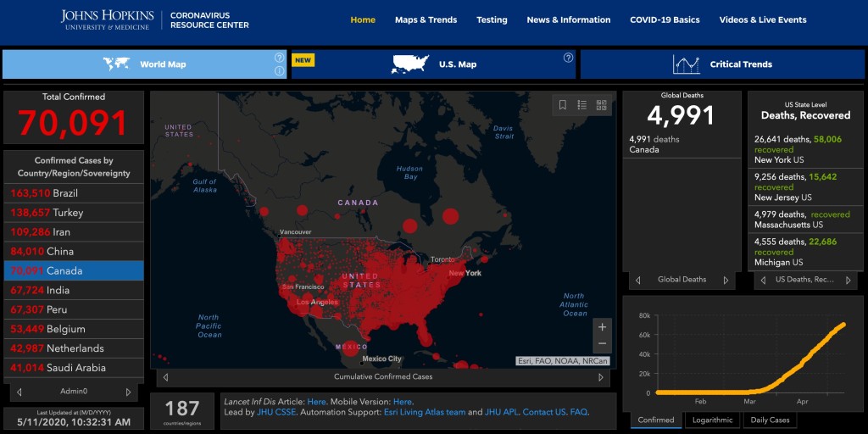This screenshot has width=868, height=434.
Task: Click the U.S. Map help question icon
Action: [x=568, y=58]
